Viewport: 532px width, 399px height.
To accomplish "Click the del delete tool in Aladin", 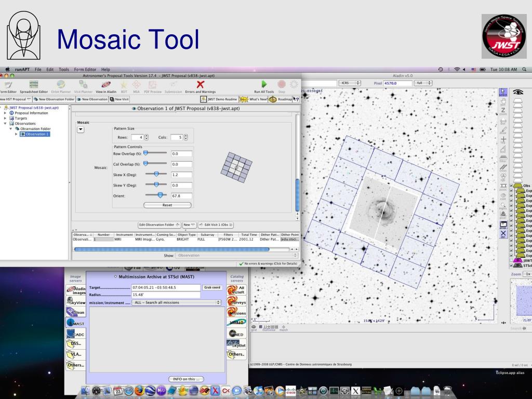I will [x=503, y=234].
